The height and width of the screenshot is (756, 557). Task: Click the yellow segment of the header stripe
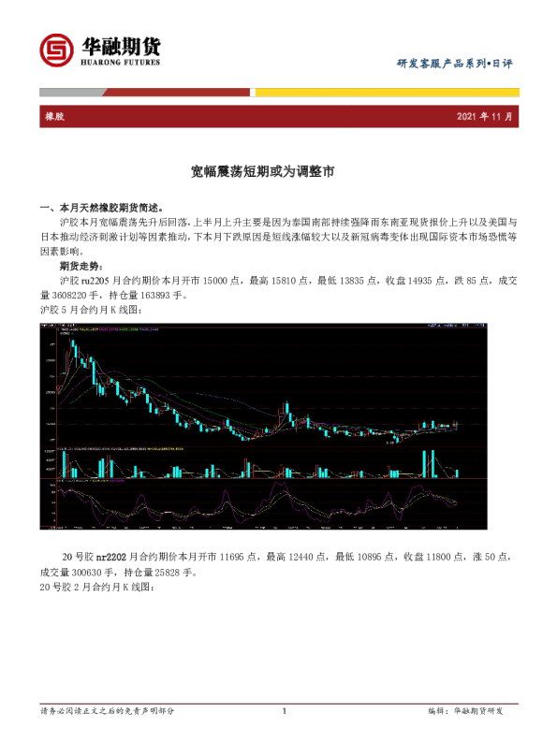[x=388, y=92]
